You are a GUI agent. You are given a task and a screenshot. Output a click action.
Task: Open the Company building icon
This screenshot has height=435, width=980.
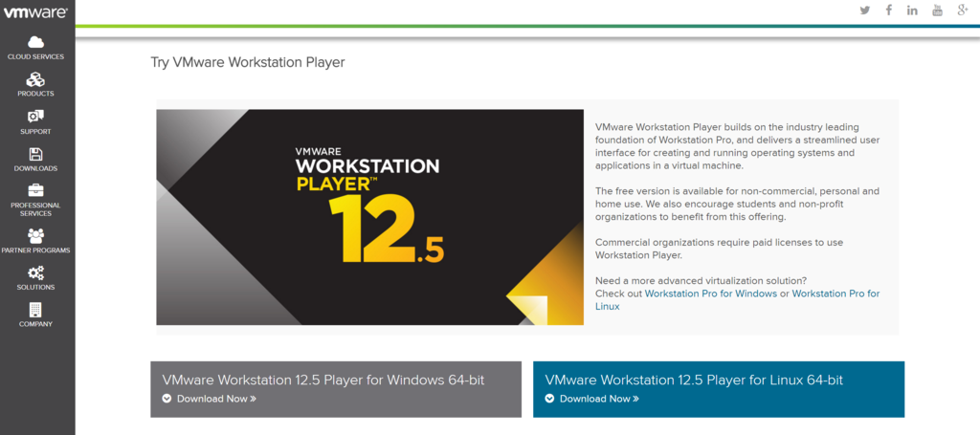(35, 310)
